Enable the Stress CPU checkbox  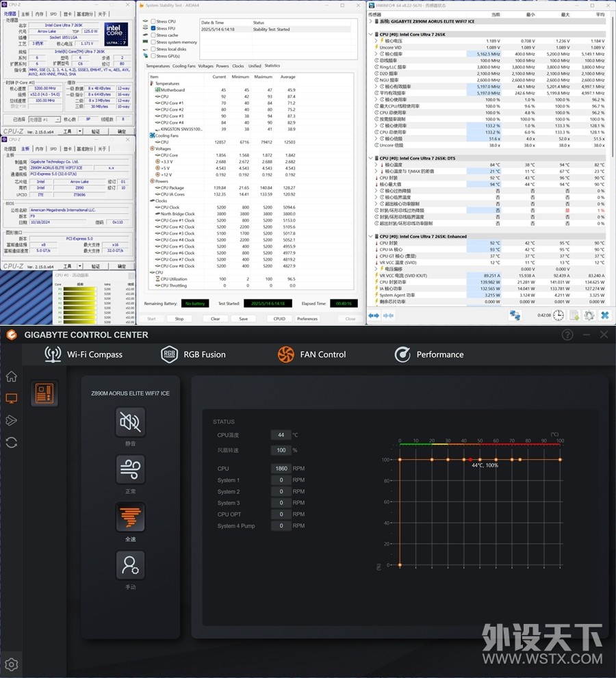pyautogui.click(x=153, y=22)
